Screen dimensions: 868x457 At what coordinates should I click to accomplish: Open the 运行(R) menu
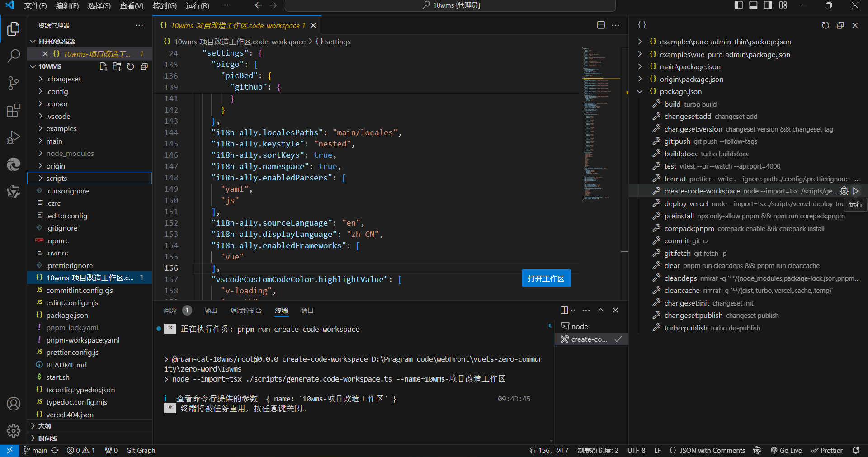[198, 5]
